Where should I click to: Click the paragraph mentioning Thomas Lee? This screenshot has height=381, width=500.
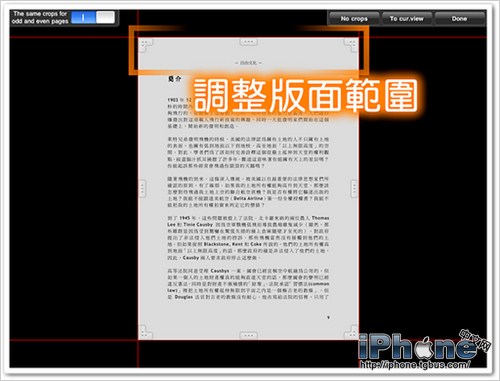coord(248,238)
